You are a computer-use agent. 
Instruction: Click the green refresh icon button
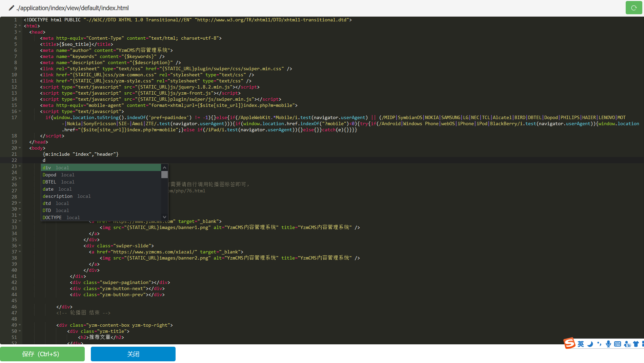click(633, 8)
